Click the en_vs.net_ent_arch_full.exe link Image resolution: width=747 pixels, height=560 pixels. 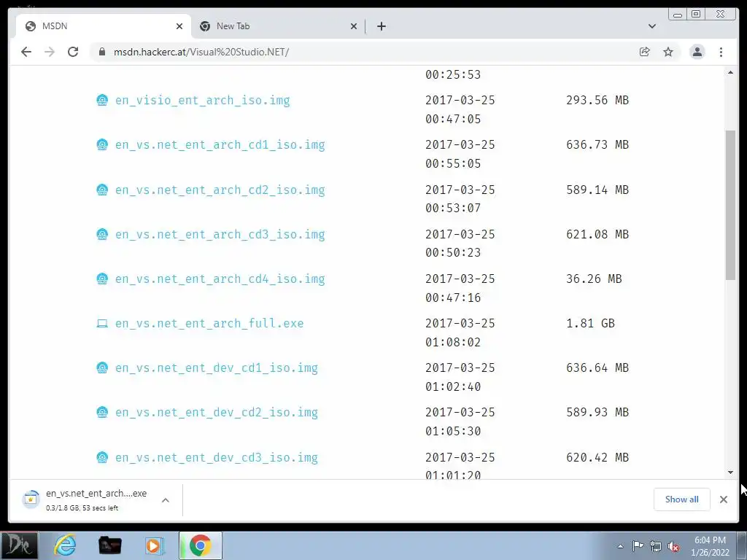click(209, 323)
